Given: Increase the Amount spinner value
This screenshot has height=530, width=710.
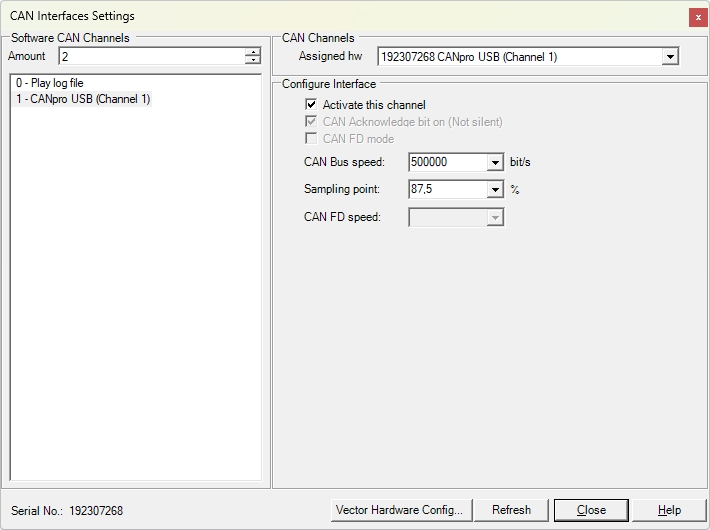Looking at the screenshot, I should (253, 52).
